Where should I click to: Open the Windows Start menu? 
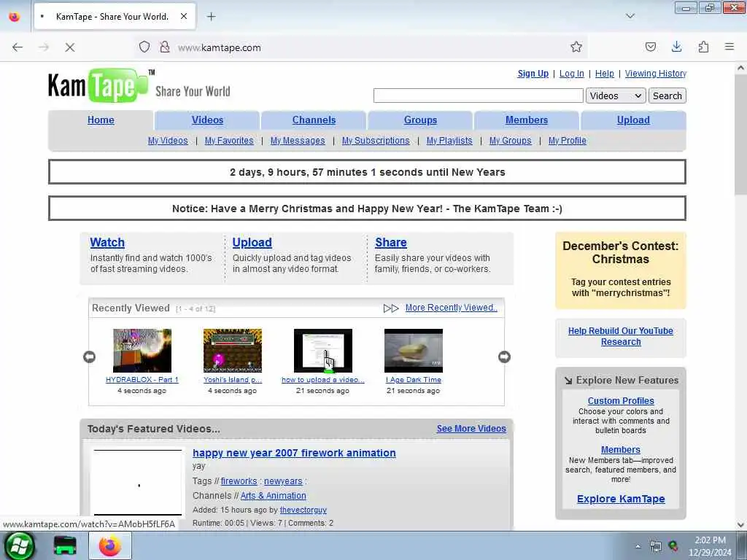tap(18, 545)
